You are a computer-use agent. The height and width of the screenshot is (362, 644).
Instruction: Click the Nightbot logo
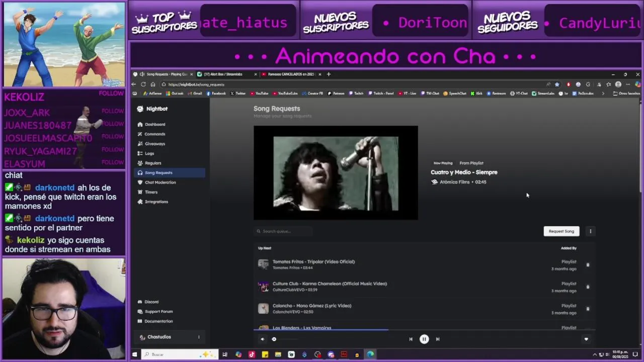pos(153,109)
